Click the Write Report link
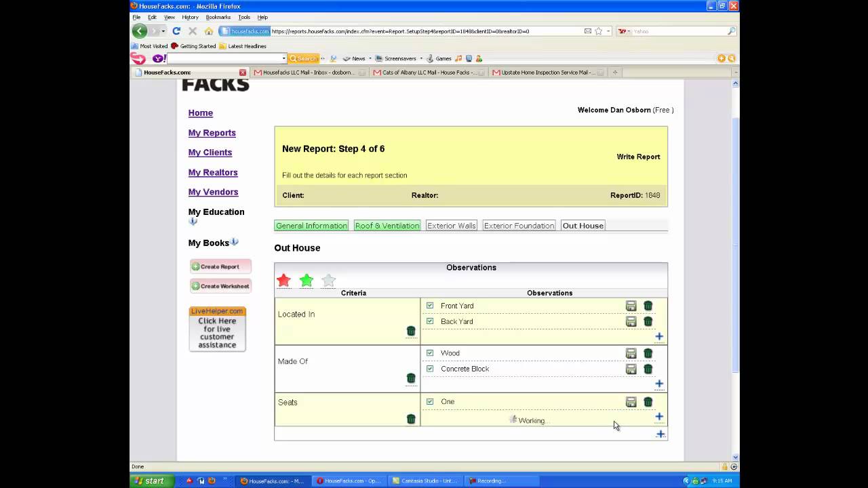The width and height of the screenshot is (868, 488). [x=638, y=157]
